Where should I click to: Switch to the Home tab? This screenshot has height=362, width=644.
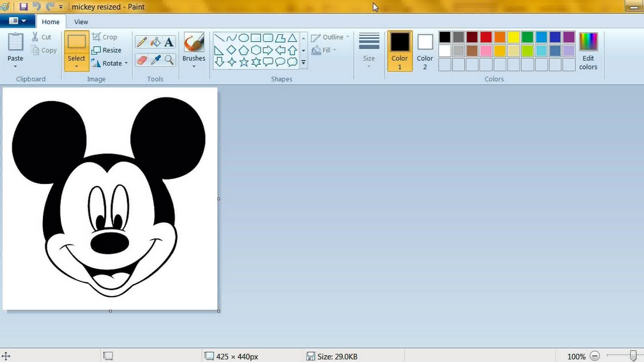point(50,22)
